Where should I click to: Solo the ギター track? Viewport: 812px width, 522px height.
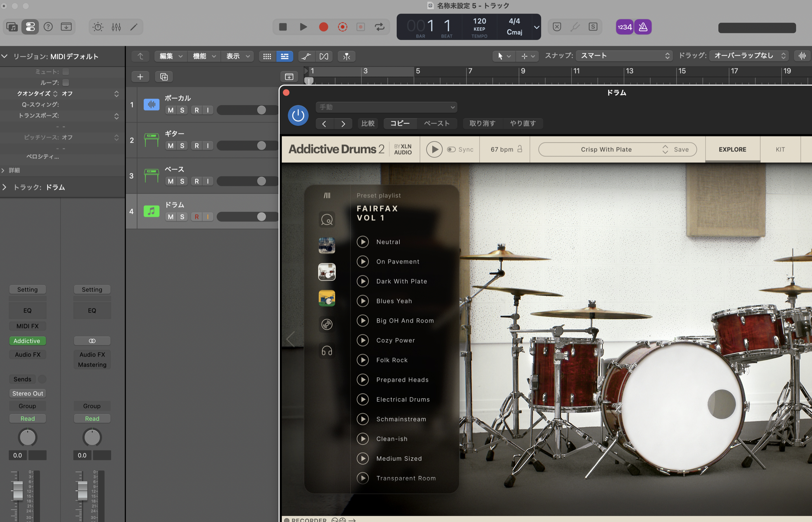tap(182, 145)
